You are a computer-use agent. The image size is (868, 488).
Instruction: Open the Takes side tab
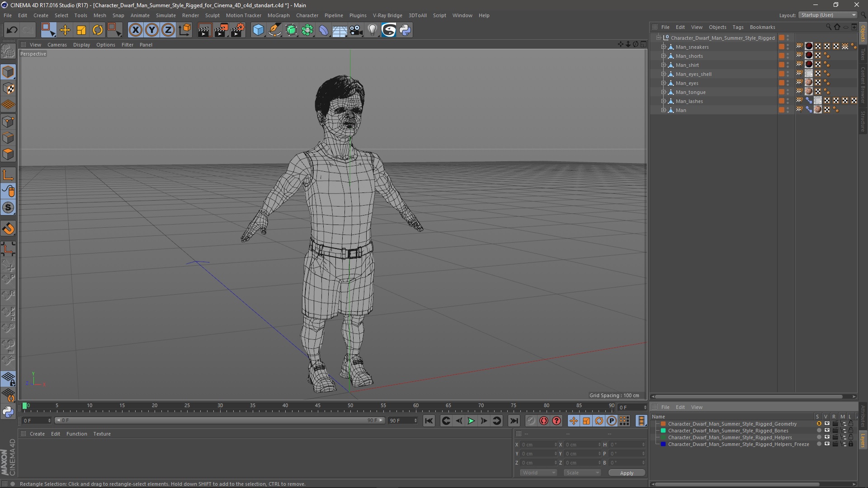click(863, 54)
